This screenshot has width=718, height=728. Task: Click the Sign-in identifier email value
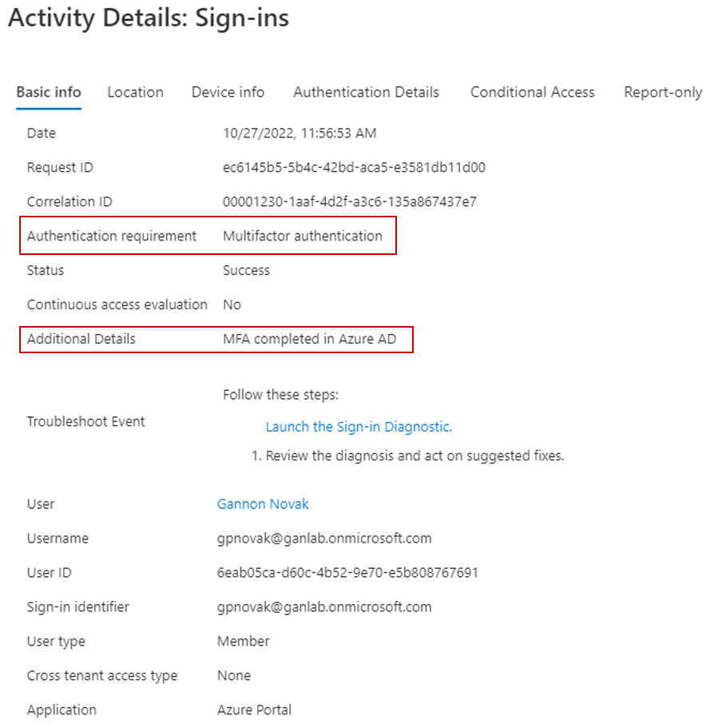(324, 607)
